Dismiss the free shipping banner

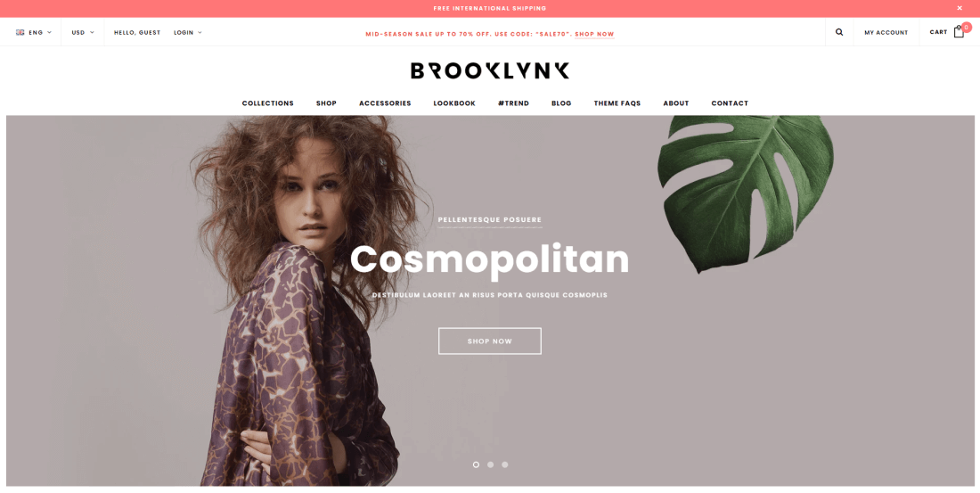coord(960,8)
